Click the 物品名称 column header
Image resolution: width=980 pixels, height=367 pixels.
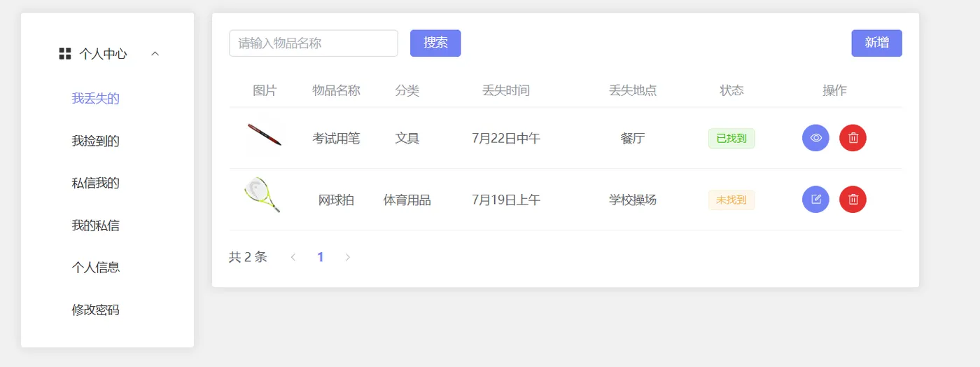(336, 90)
